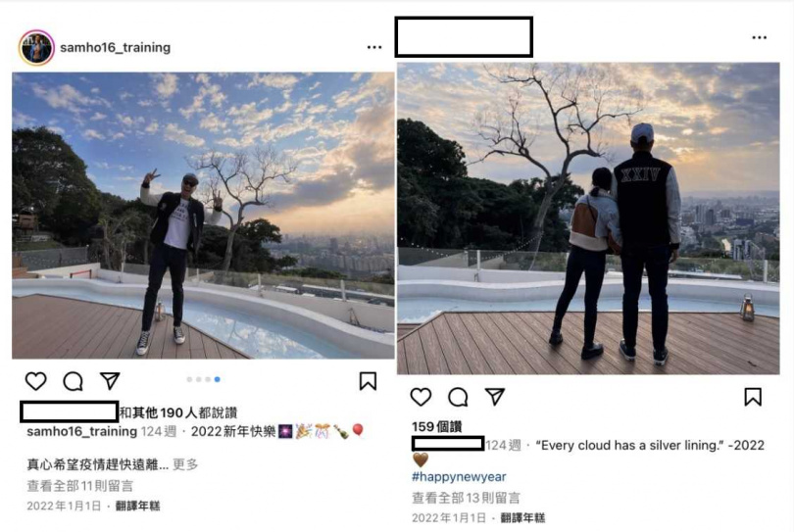Bookmark the samho16_training post
Image resolution: width=794 pixels, height=532 pixels.
click(x=369, y=381)
